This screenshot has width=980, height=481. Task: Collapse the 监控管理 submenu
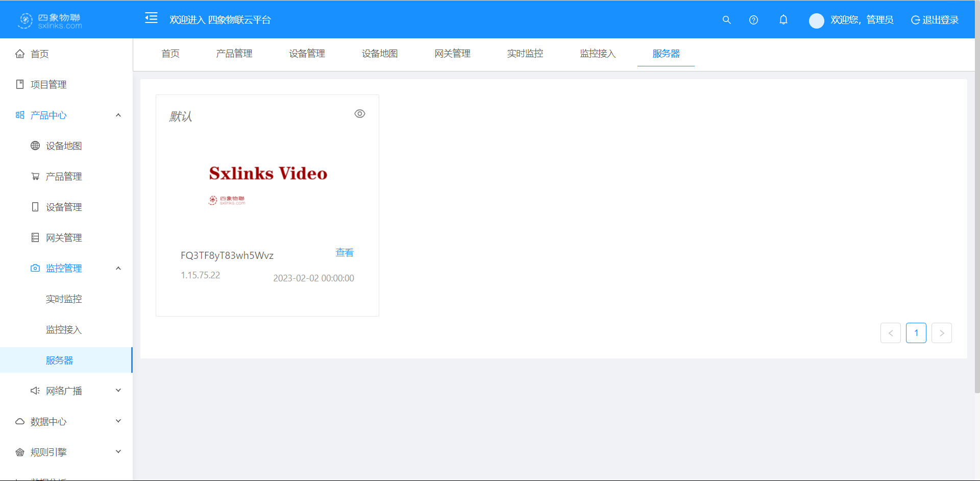118,268
